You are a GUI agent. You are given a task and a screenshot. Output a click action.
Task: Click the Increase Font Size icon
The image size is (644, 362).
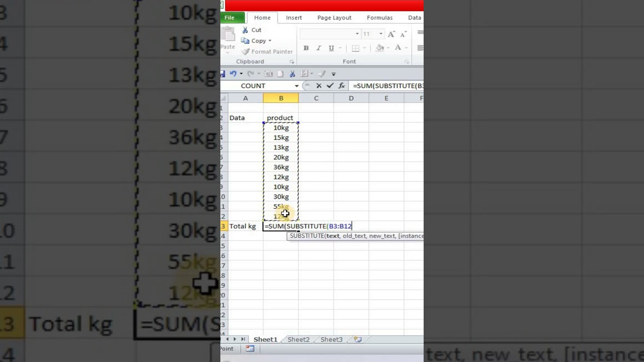[391, 34]
